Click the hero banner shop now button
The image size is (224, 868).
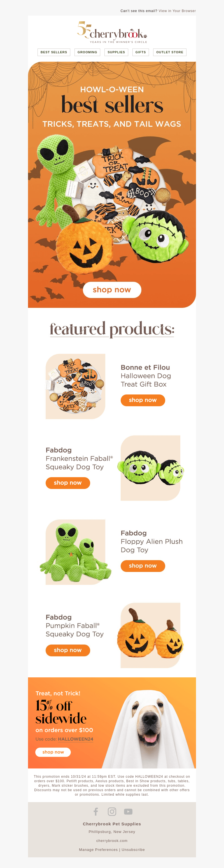click(x=112, y=290)
